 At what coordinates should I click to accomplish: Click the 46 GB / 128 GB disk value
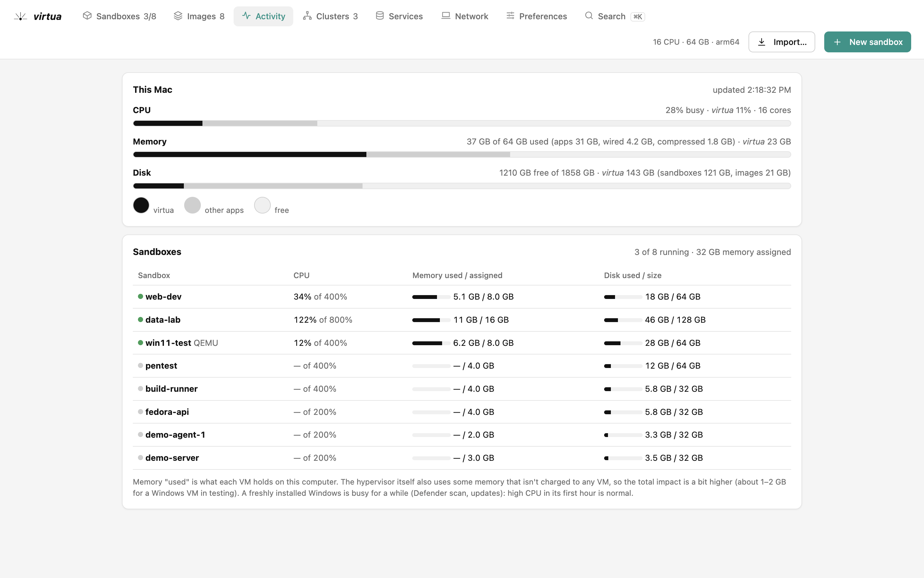coord(675,320)
